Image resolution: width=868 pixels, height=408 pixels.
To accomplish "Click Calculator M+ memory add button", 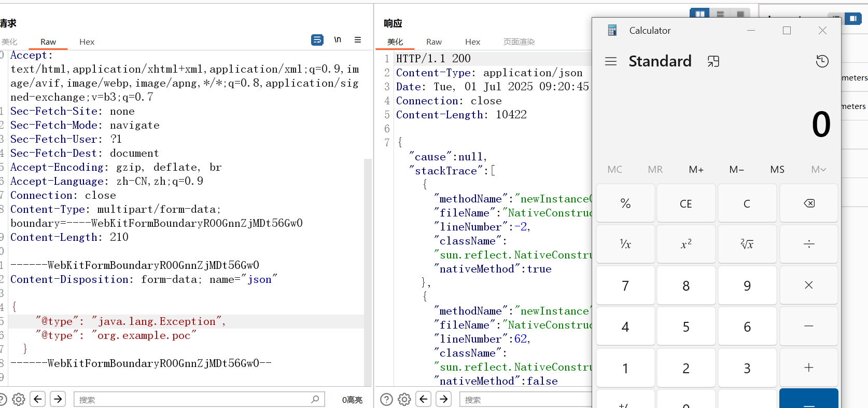I will (696, 169).
